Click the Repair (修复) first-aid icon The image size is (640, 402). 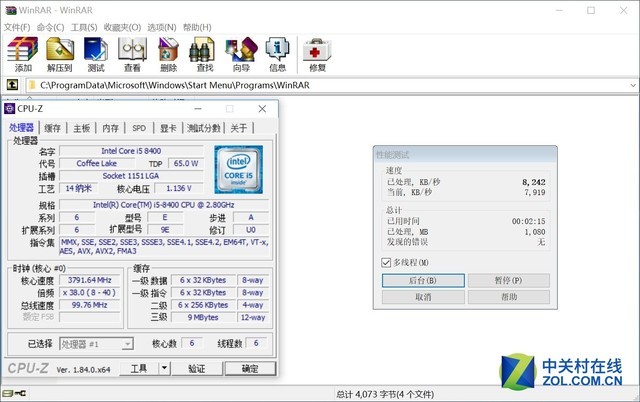pos(317,54)
